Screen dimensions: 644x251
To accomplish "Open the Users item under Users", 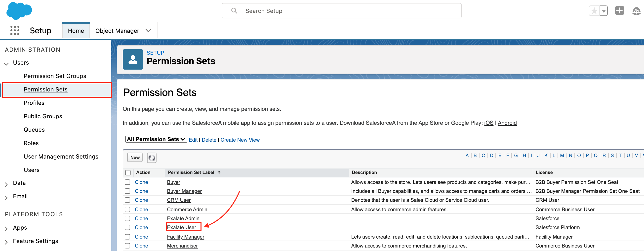I will pyautogui.click(x=32, y=170).
